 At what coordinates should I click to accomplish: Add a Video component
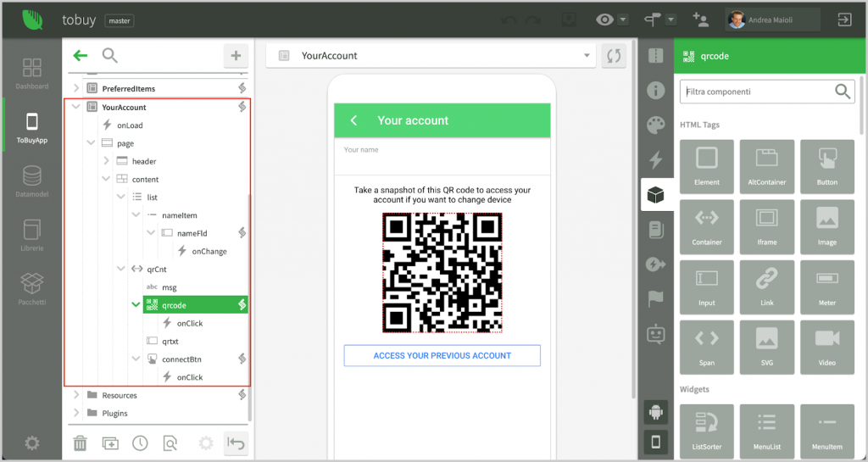827,348
